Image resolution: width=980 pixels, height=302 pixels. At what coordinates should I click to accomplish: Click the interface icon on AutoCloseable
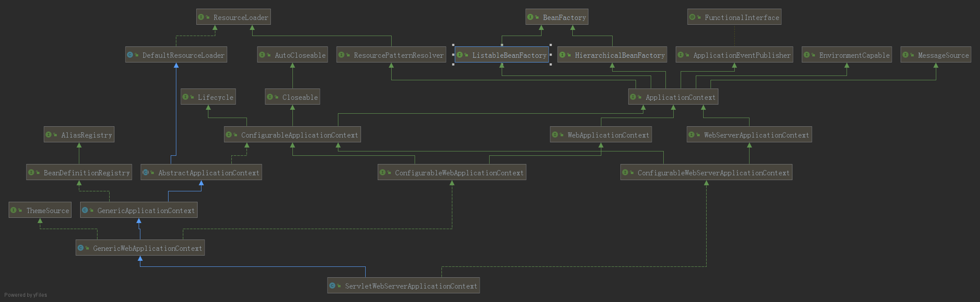tap(262, 55)
